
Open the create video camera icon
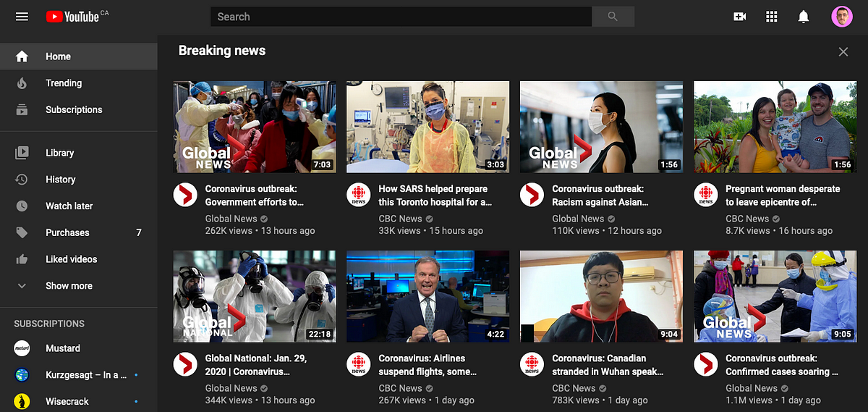point(739,17)
